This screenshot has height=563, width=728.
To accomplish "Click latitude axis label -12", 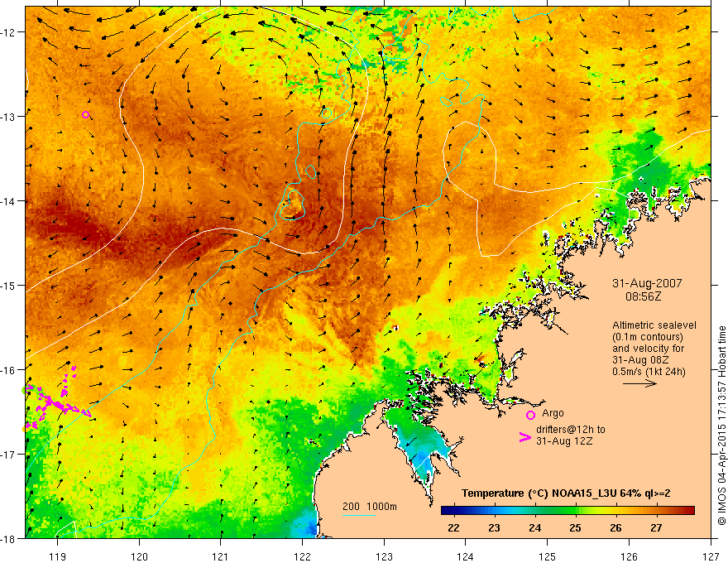I will [9, 32].
